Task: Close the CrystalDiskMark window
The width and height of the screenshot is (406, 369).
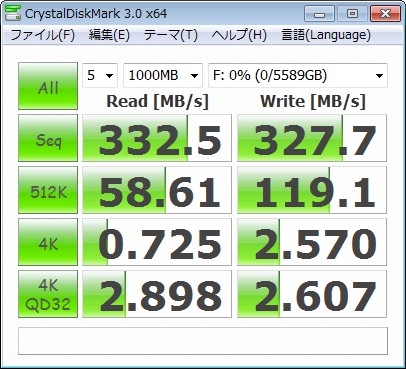Action: point(385,14)
